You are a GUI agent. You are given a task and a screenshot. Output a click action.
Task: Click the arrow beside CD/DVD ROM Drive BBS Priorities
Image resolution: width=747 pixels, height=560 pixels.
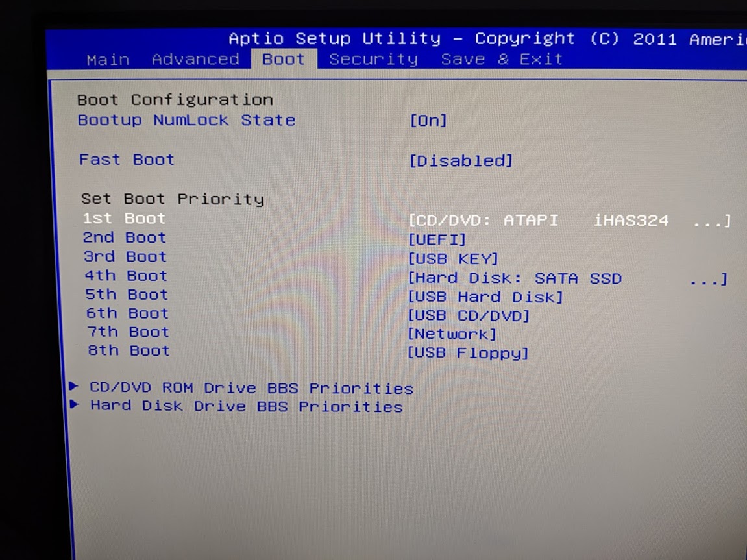(x=73, y=385)
